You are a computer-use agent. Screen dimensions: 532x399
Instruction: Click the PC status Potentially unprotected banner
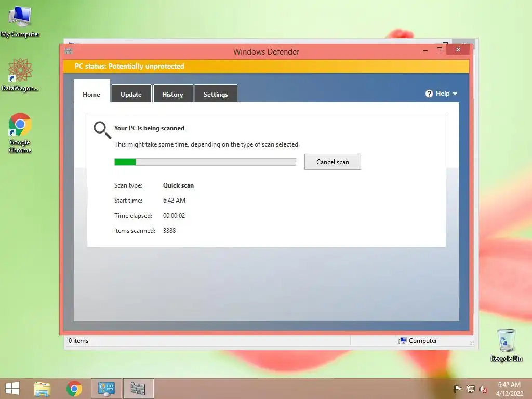point(267,66)
